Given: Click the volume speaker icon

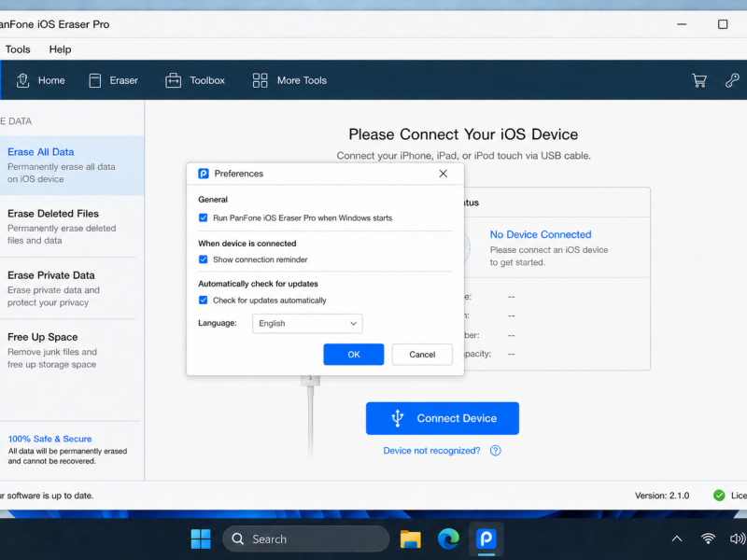Looking at the screenshot, I should pyautogui.click(x=738, y=539).
